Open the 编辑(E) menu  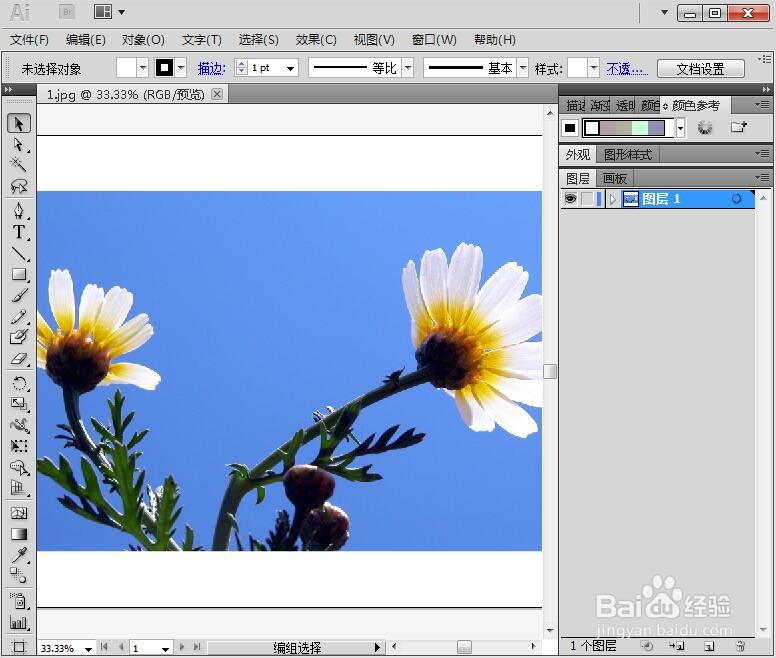tap(86, 40)
